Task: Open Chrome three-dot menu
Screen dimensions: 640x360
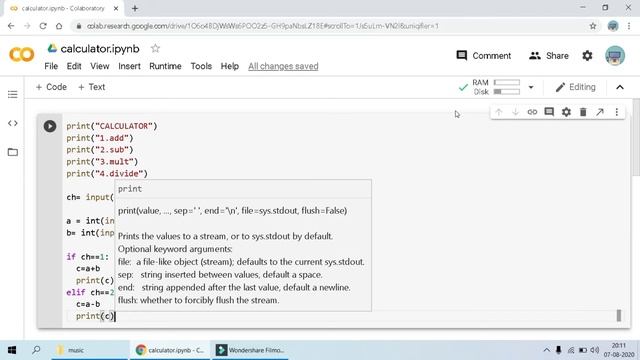Action: [629, 26]
